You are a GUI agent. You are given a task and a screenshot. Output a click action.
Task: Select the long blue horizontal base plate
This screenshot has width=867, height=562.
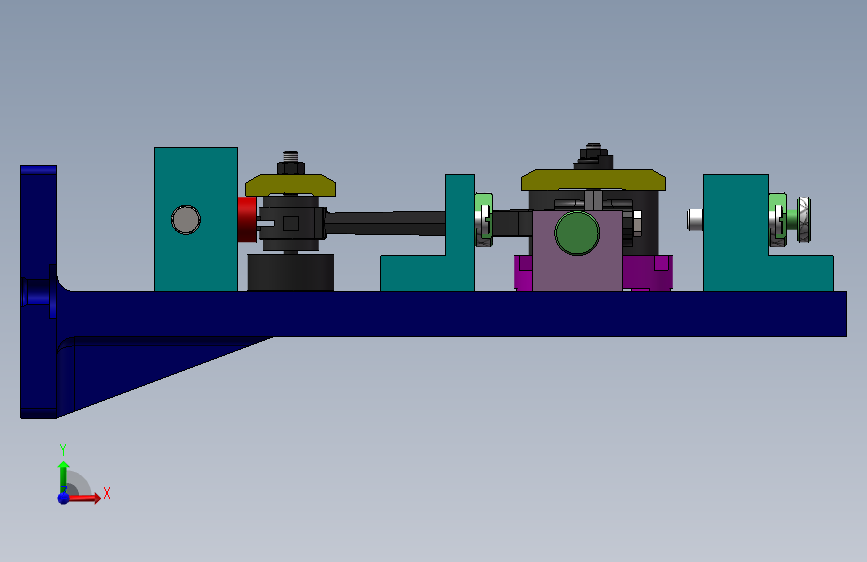(x=451, y=314)
